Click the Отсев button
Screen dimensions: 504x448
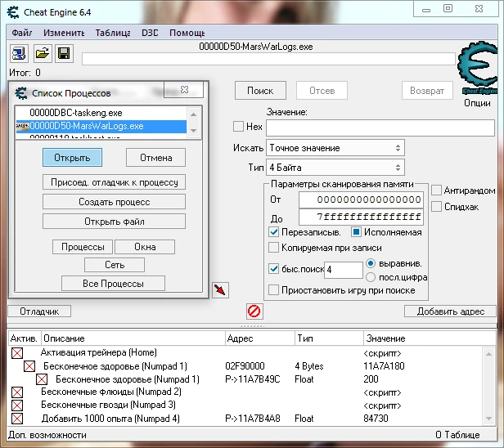pos(322,91)
